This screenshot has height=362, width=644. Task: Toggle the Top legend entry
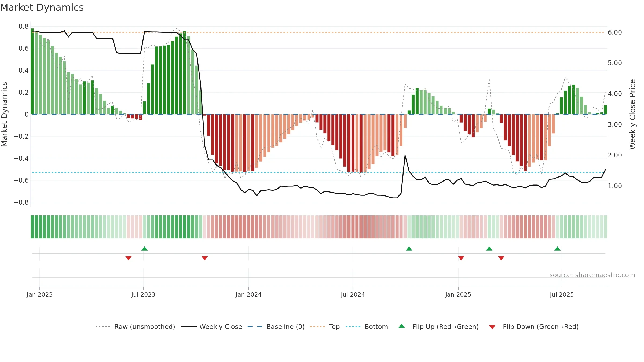click(x=325, y=327)
